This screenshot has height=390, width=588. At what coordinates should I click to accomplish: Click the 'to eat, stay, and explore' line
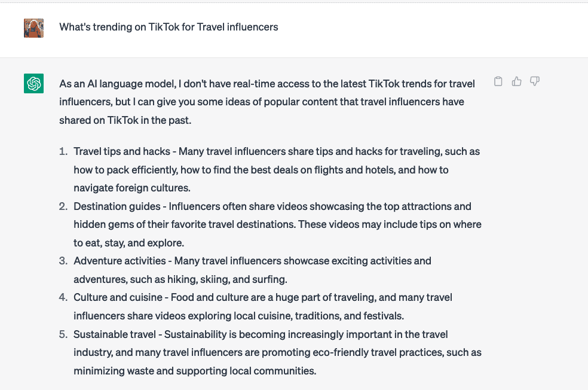[x=128, y=243]
